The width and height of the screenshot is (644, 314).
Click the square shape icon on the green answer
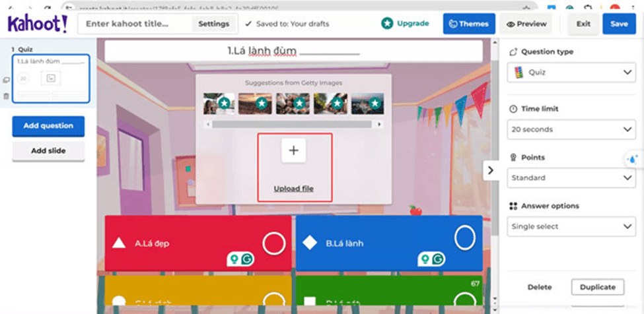(310, 301)
